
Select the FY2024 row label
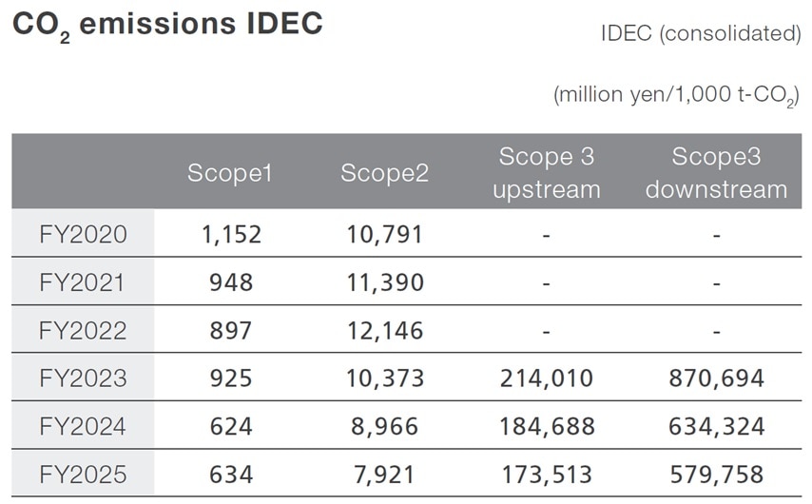[x=83, y=427]
